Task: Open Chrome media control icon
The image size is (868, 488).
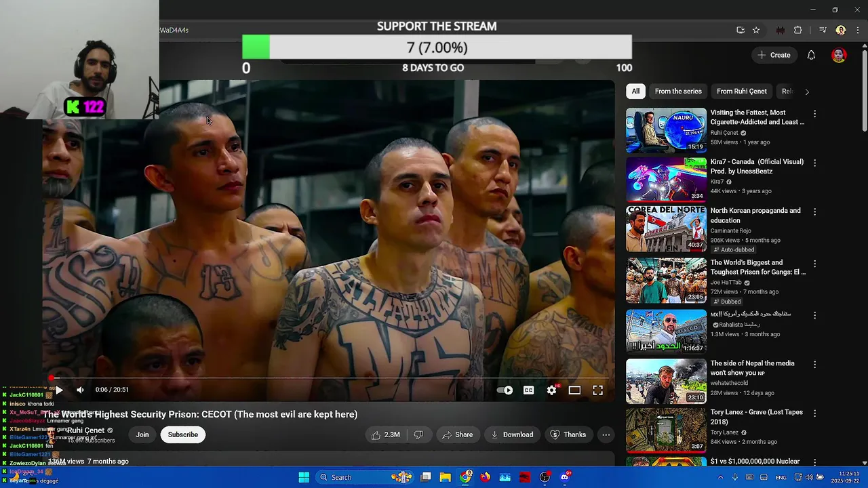Action: tap(823, 30)
